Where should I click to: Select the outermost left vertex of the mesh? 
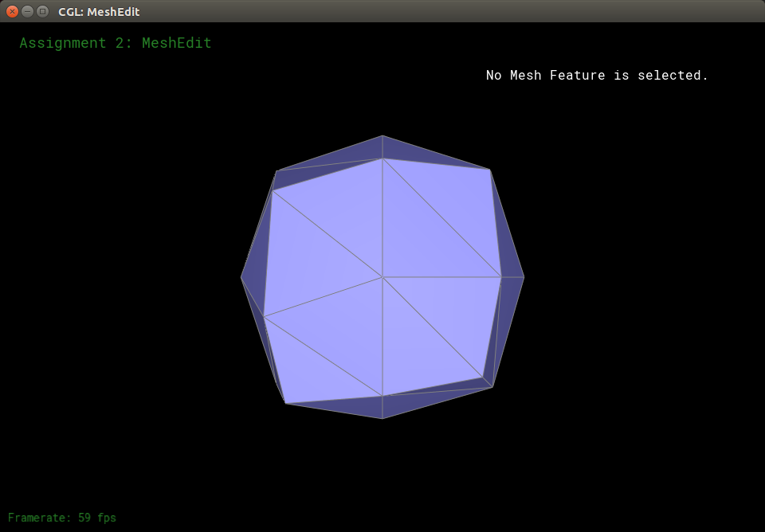(241, 277)
